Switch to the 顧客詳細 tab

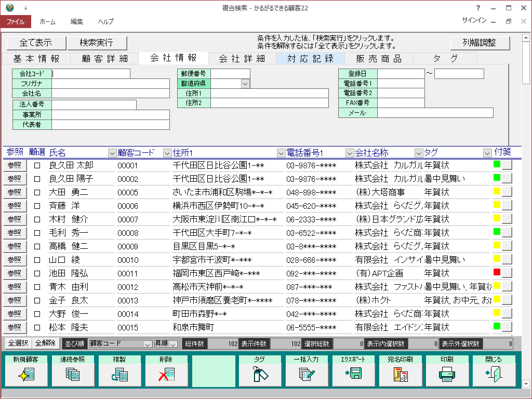(104, 59)
